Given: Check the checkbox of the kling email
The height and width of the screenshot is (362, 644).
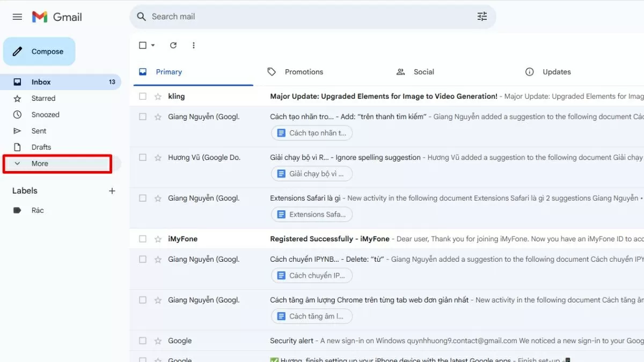Looking at the screenshot, I should (142, 96).
